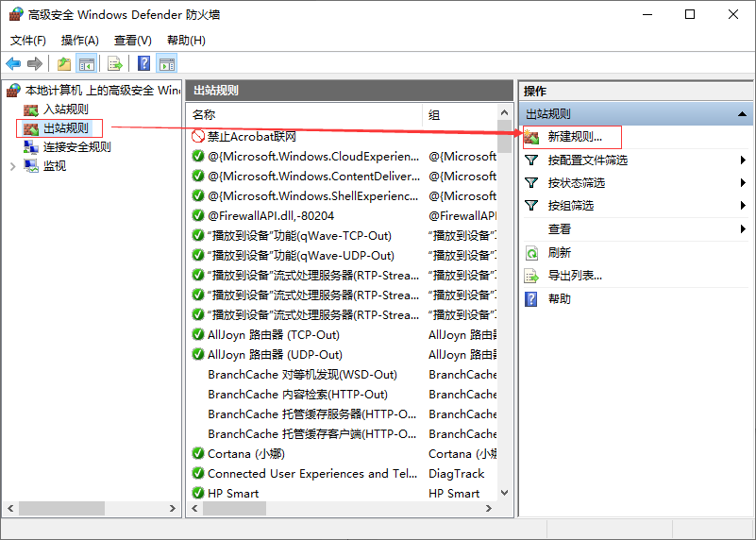Screen dimensions: 756x540
Task: Select BranchCache 托管缓存服务器(HTTP-O... rule
Action: pyautogui.click(x=312, y=414)
